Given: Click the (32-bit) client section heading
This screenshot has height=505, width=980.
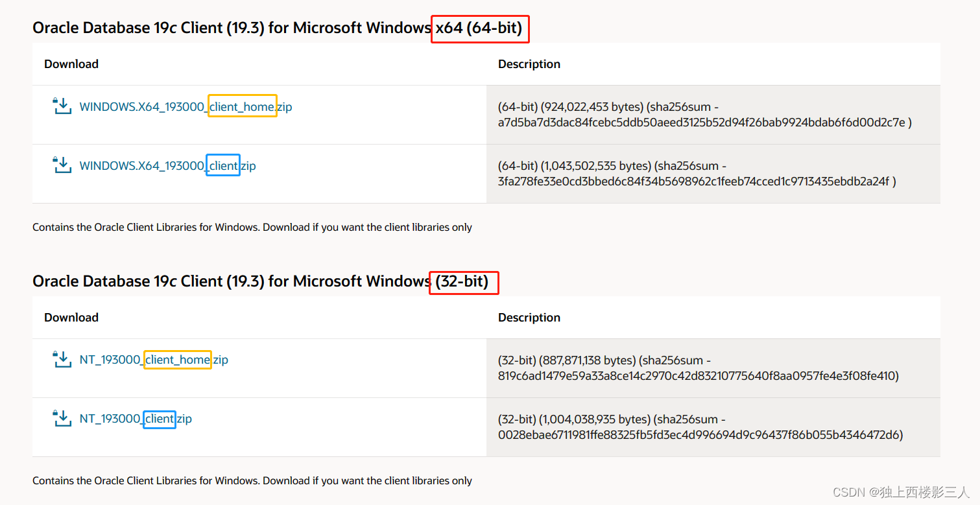Looking at the screenshot, I should [265, 281].
